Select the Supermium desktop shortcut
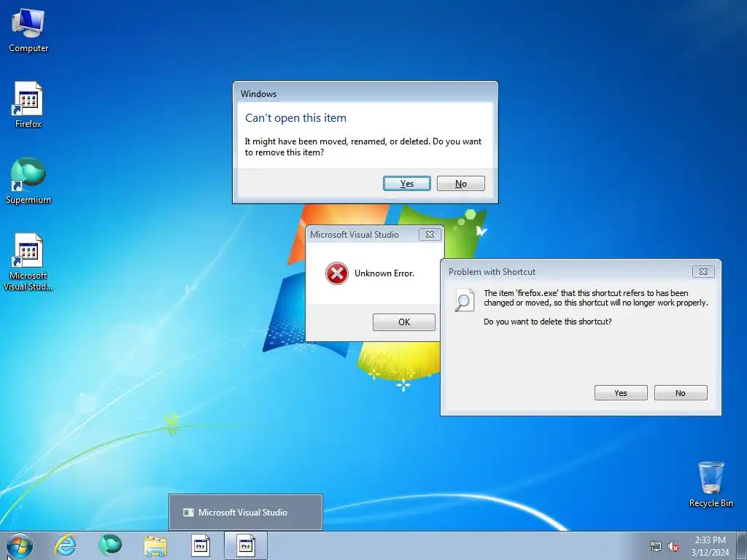 pos(28,181)
